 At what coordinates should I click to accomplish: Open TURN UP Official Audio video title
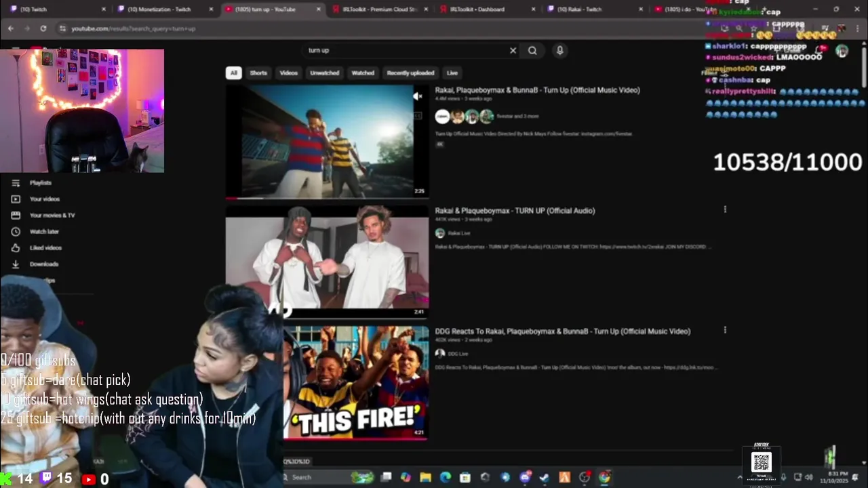click(x=515, y=211)
